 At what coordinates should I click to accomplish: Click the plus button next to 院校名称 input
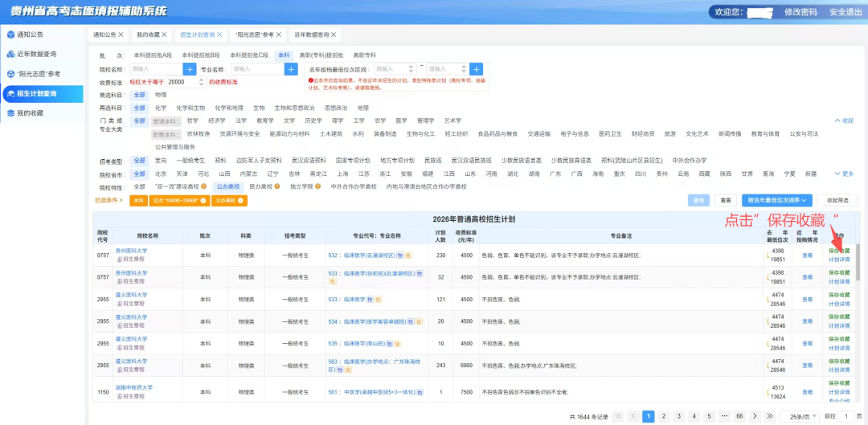coord(190,69)
